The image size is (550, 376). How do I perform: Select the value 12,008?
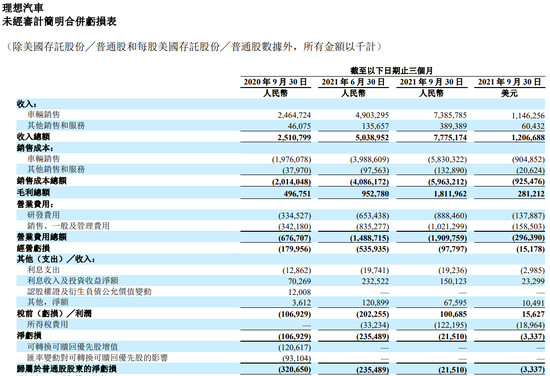[x=299, y=292]
